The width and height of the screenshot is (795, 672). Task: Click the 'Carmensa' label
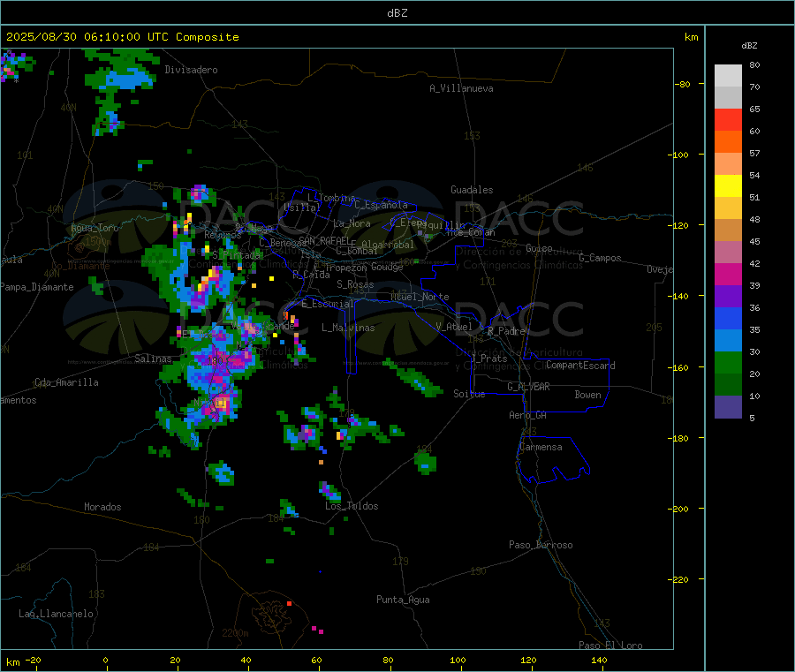pyautogui.click(x=541, y=447)
